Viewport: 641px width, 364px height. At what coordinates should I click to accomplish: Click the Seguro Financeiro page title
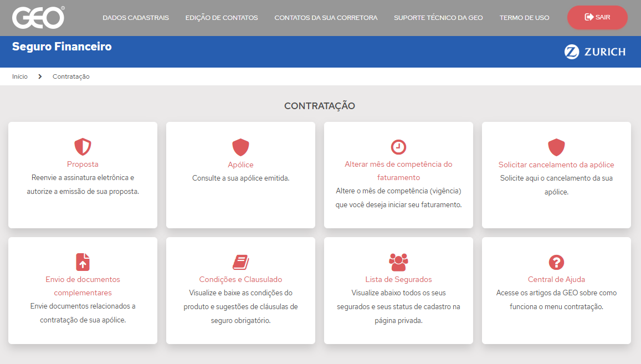61,46
